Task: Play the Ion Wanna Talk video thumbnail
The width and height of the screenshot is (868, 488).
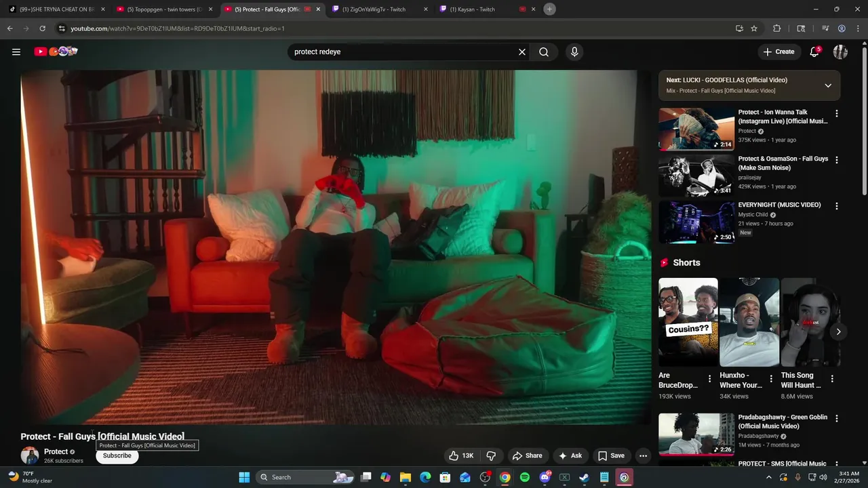Action: point(696,129)
